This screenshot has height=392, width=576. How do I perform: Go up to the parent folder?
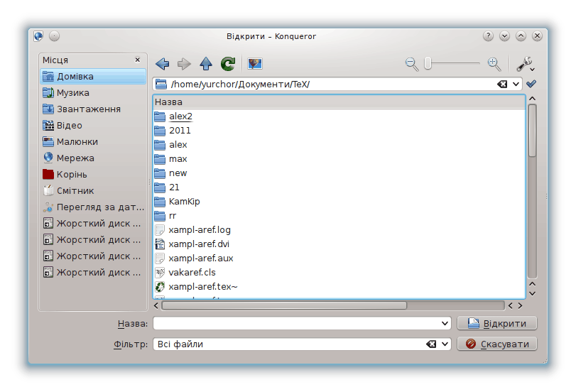(206, 65)
